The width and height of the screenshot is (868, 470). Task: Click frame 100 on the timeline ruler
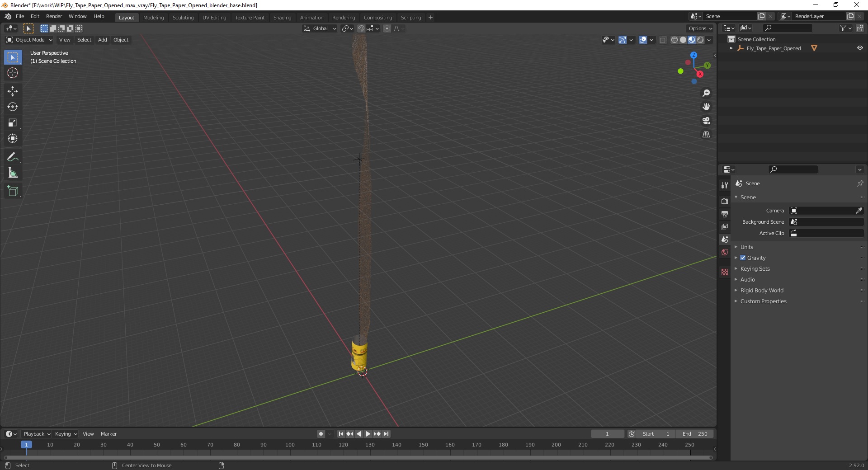point(290,445)
